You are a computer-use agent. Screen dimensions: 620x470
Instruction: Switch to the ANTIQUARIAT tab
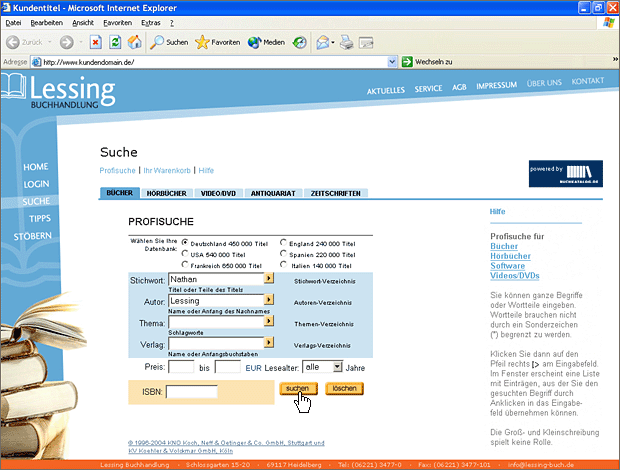coord(273,193)
